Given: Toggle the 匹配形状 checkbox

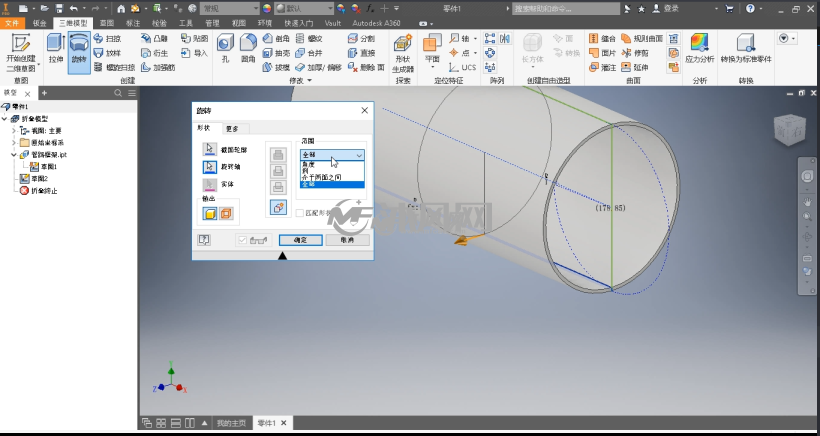Looking at the screenshot, I should tap(300, 213).
